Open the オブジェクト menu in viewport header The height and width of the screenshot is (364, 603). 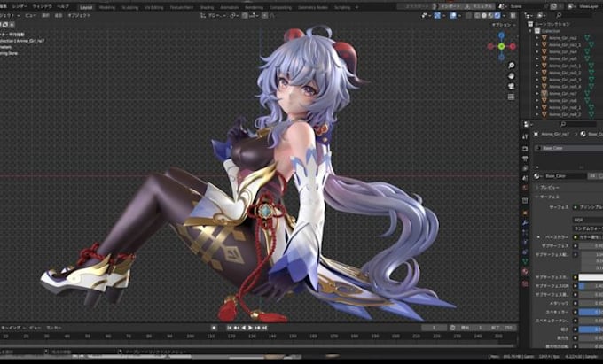(x=79, y=15)
